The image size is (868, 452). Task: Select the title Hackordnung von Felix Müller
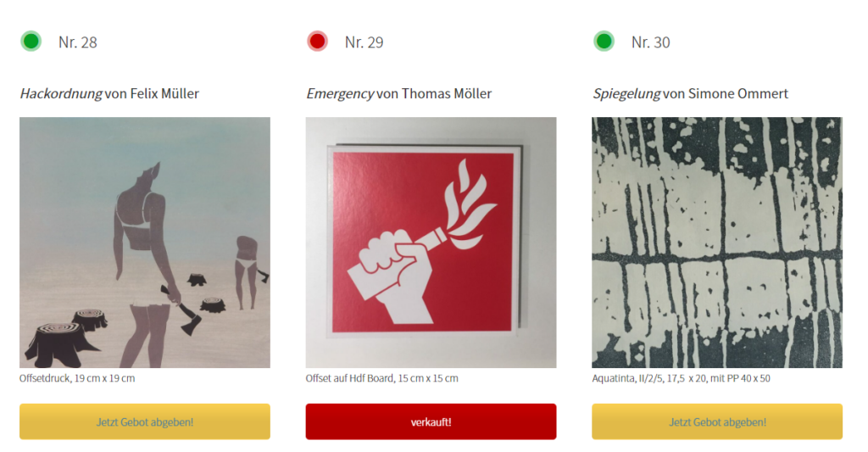(x=109, y=93)
